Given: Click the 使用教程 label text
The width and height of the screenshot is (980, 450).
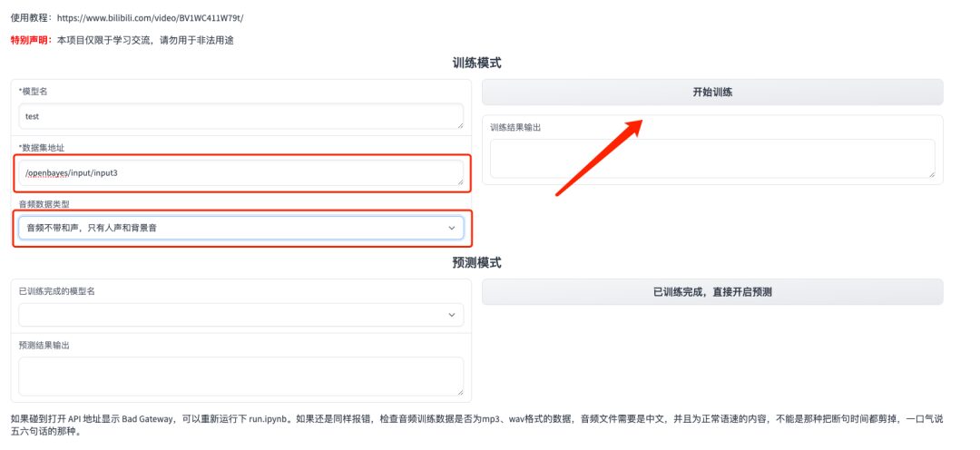Looking at the screenshot, I should pos(31,17).
